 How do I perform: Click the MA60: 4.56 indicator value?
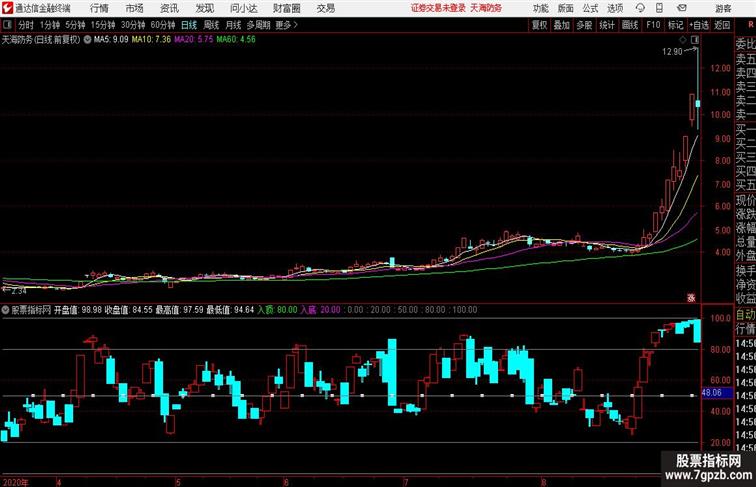236,40
